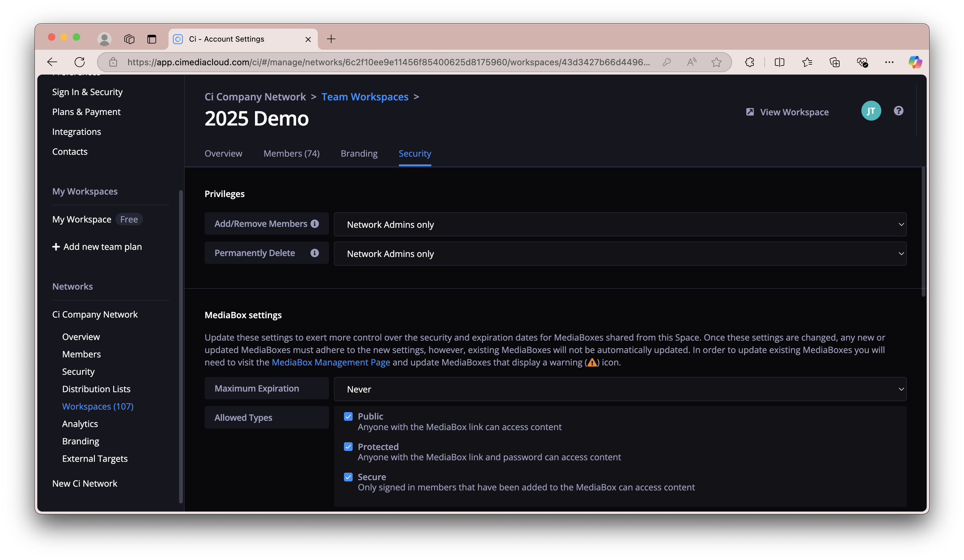The image size is (964, 560).
Task: Open My Workspace in the sidebar
Action: (82, 219)
